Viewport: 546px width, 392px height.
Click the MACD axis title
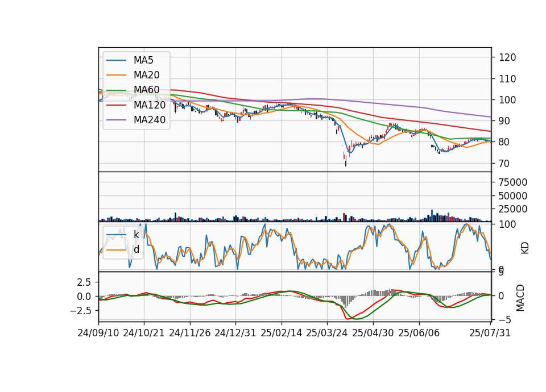point(520,298)
